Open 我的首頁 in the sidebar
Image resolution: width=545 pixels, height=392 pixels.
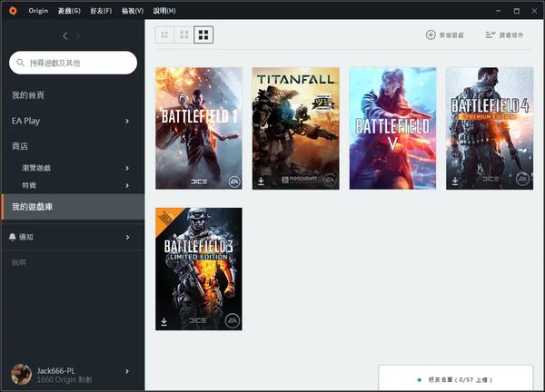tap(28, 95)
